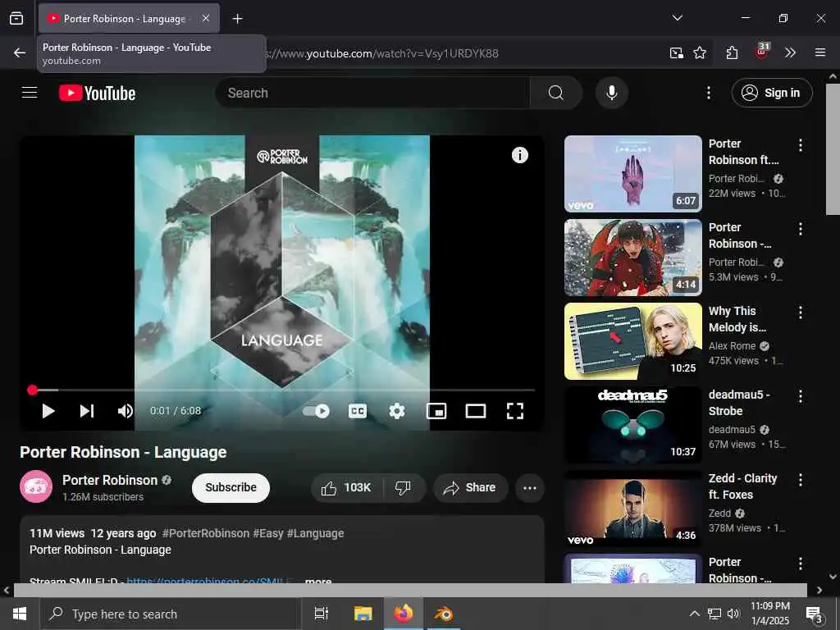840x630 pixels.
Task: Enter fullscreen mode
Action: (x=515, y=411)
